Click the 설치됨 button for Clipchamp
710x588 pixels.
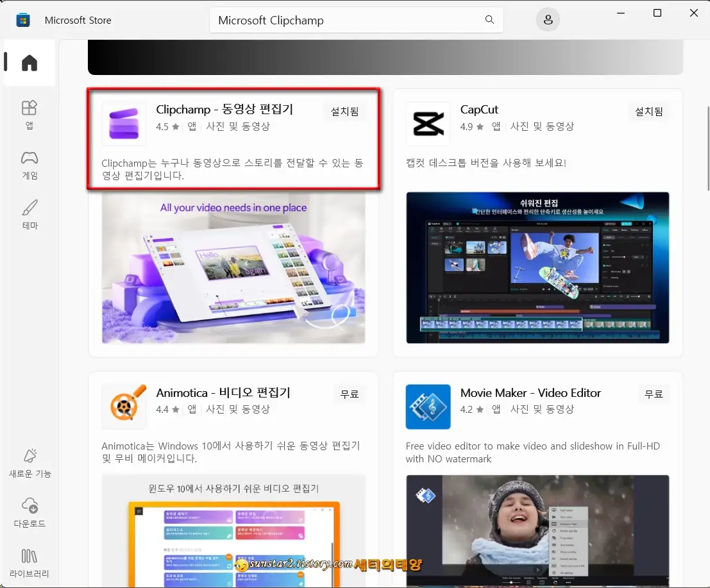tap(345, 111)
